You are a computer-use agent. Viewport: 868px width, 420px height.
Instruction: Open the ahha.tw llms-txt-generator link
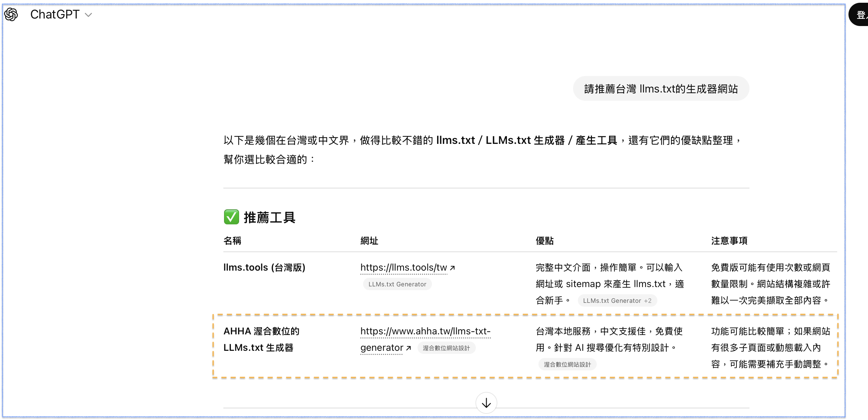point(425,331)
